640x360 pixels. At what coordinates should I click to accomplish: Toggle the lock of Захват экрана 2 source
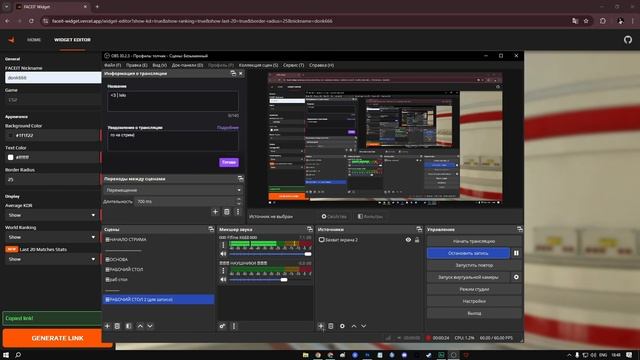pyautogui.click(x=417, y=240)
